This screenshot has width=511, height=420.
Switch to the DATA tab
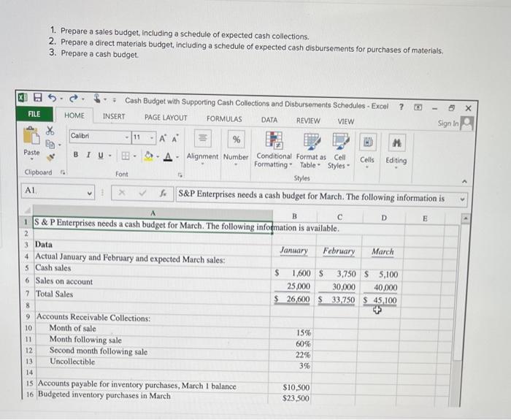pos(269,120)
